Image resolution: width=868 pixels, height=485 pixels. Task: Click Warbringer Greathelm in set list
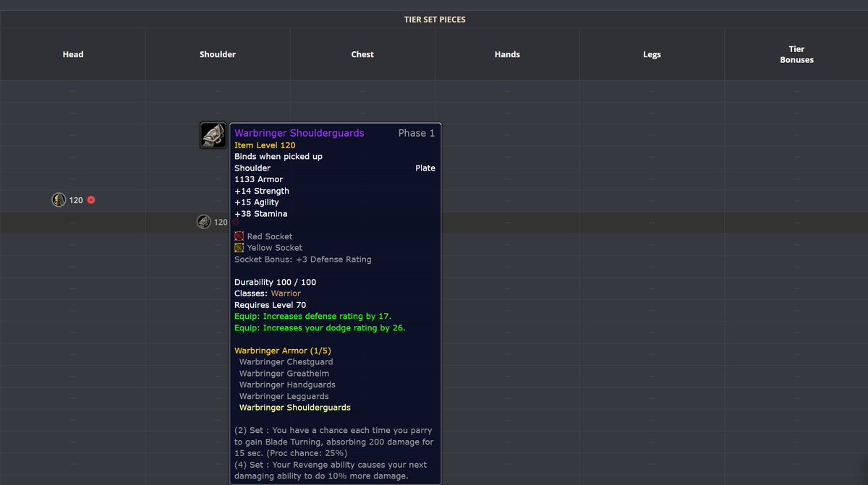[286, 374]
